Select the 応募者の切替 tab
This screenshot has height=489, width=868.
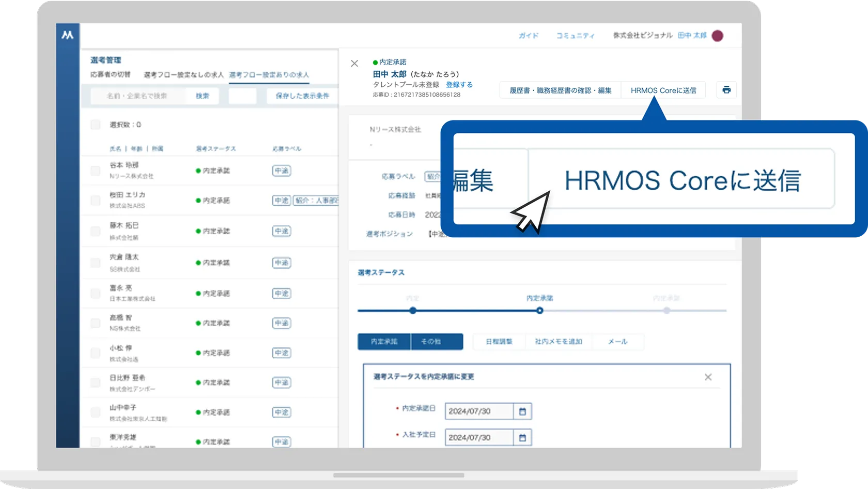pyautogui.click(x=110, y=74)
